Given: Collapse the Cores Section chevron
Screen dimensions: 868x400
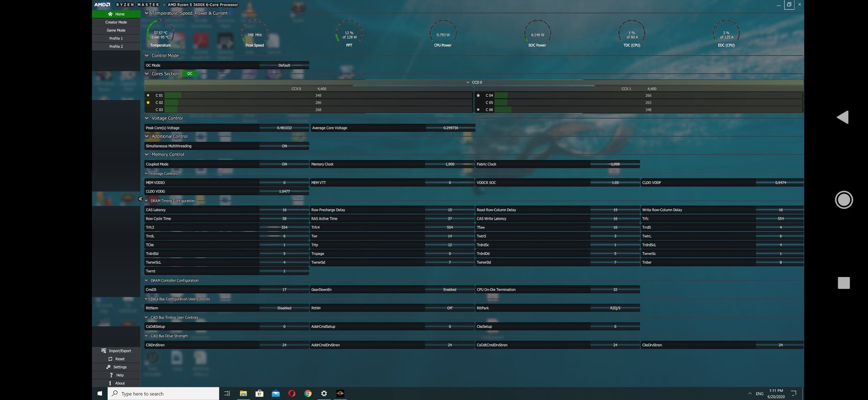Looking at the screenshot, I should coord(146,74).
